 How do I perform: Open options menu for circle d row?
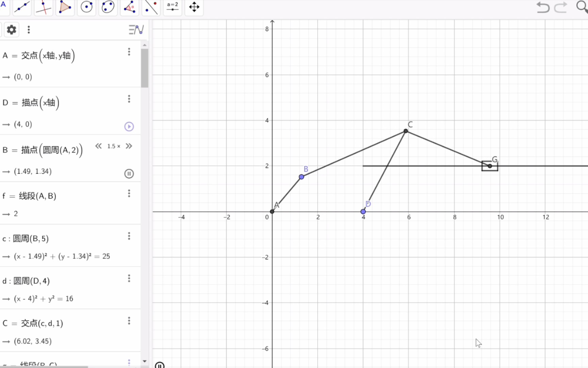(129, 278)
